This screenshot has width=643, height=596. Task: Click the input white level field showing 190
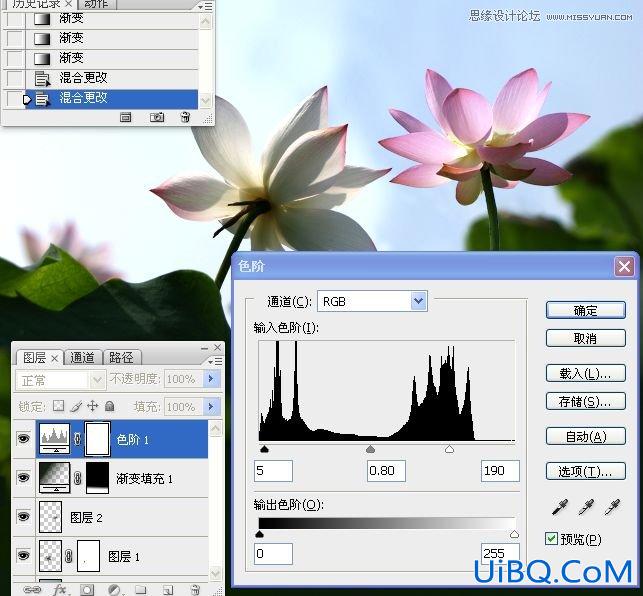pos(500,470)
